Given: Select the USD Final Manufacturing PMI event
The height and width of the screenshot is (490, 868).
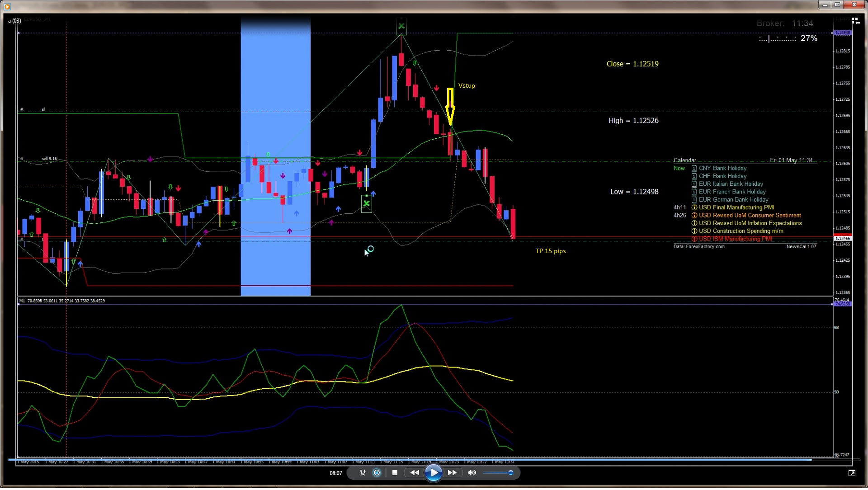Looking at the screenshot, I should [736, 208].
